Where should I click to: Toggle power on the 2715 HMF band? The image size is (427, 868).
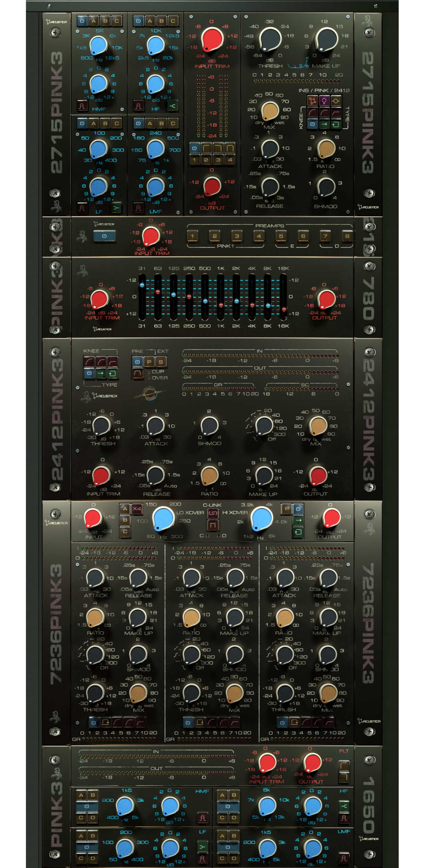click(x=82, y=21)
